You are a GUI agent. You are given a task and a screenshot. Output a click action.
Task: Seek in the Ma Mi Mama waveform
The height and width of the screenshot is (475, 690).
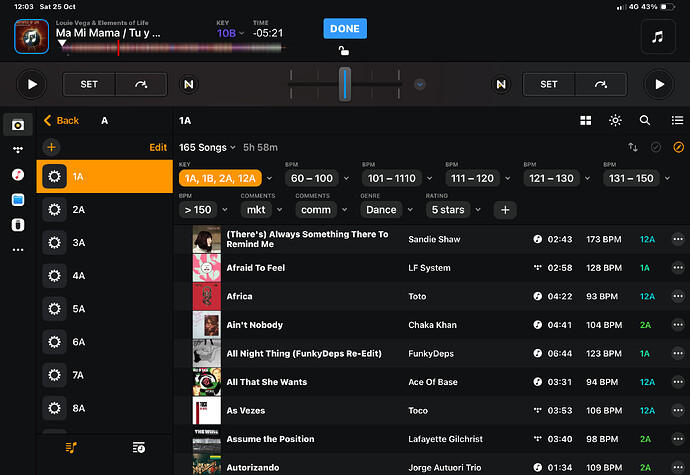pos(172,48)
